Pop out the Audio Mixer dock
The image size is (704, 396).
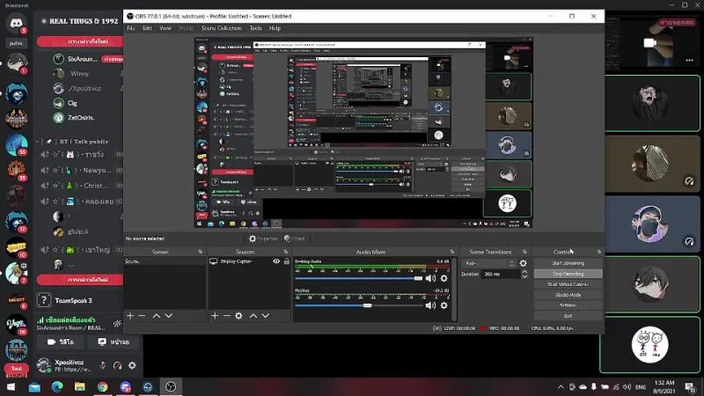[x=452, y=252]
